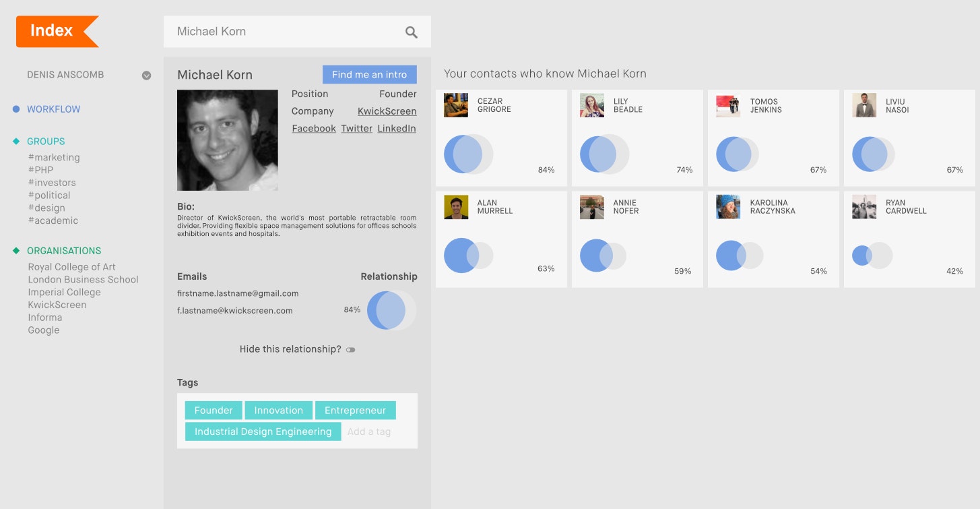
Task: Click Cezar Grigore's avatar
Action: coord(456,105)
